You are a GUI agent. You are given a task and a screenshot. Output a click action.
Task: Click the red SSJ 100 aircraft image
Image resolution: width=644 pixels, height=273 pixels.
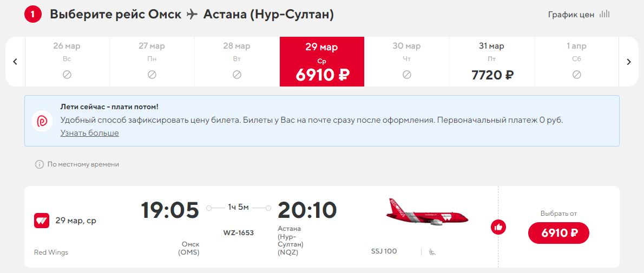point(427,212)
